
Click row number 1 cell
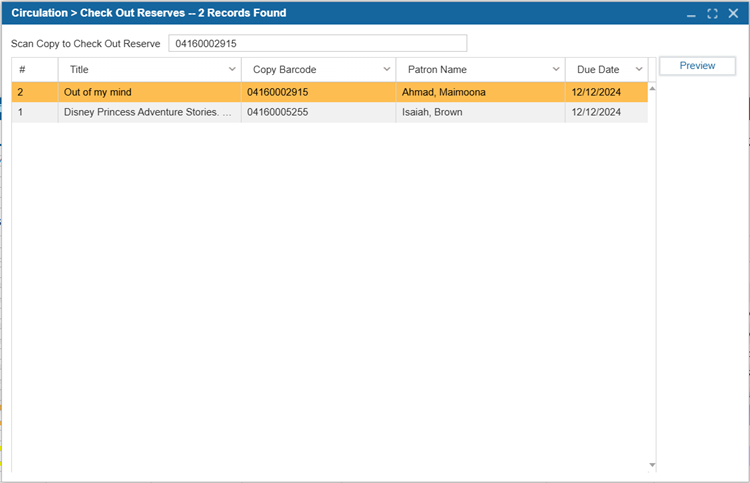point(35,112)
